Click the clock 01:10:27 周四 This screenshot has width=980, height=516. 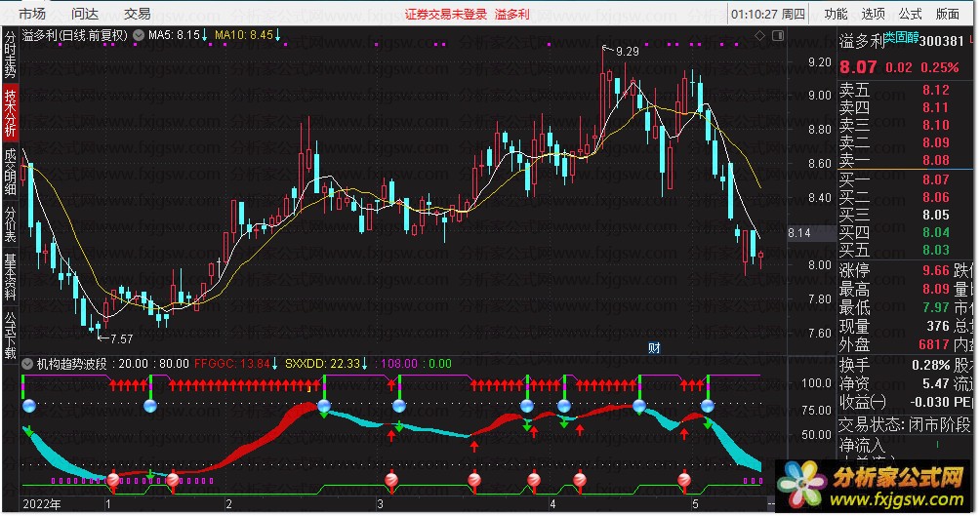(768, 14)
